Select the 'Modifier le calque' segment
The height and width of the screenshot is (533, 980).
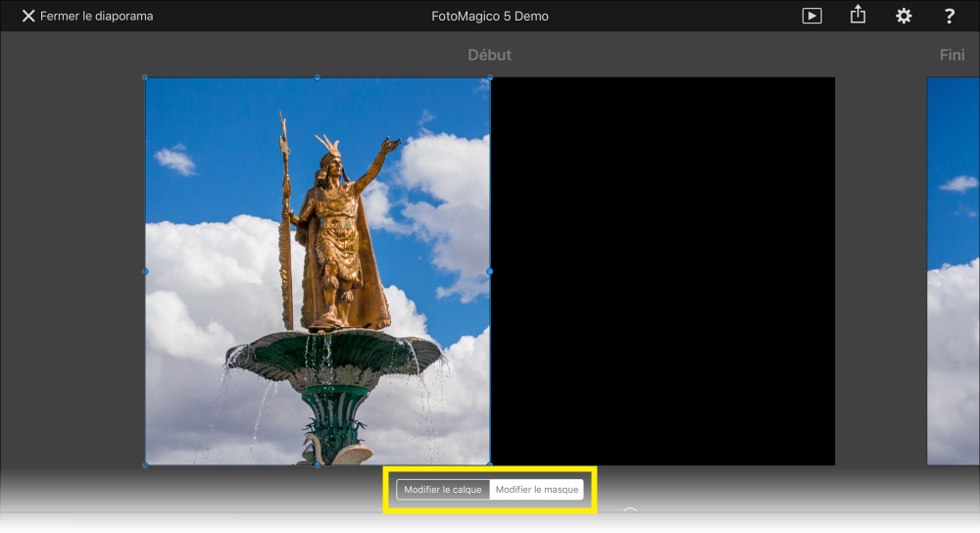443,489
